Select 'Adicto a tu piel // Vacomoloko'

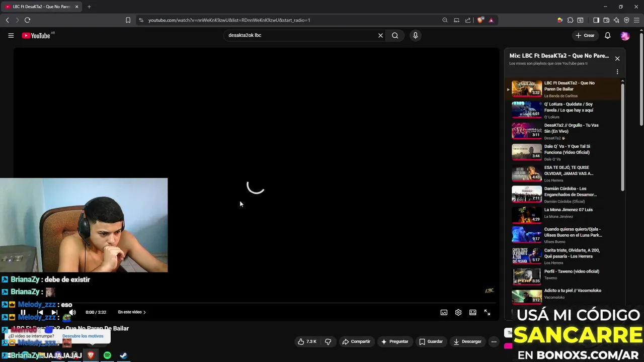click(x=563, y=295)
